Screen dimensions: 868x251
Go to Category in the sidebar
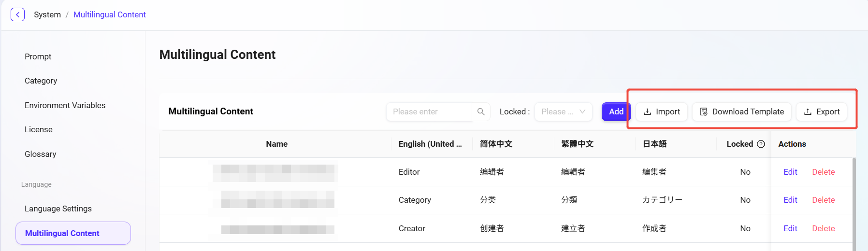(x=41, y=81)
